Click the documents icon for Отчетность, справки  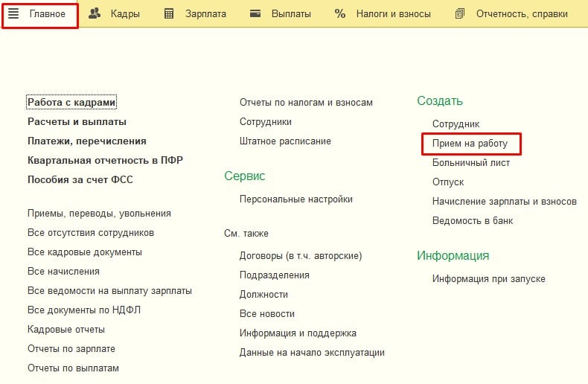(460, 14)
